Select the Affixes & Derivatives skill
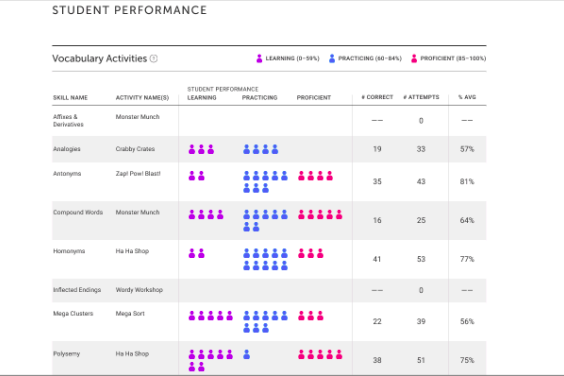The image size is (564, 376). (68, 121)
